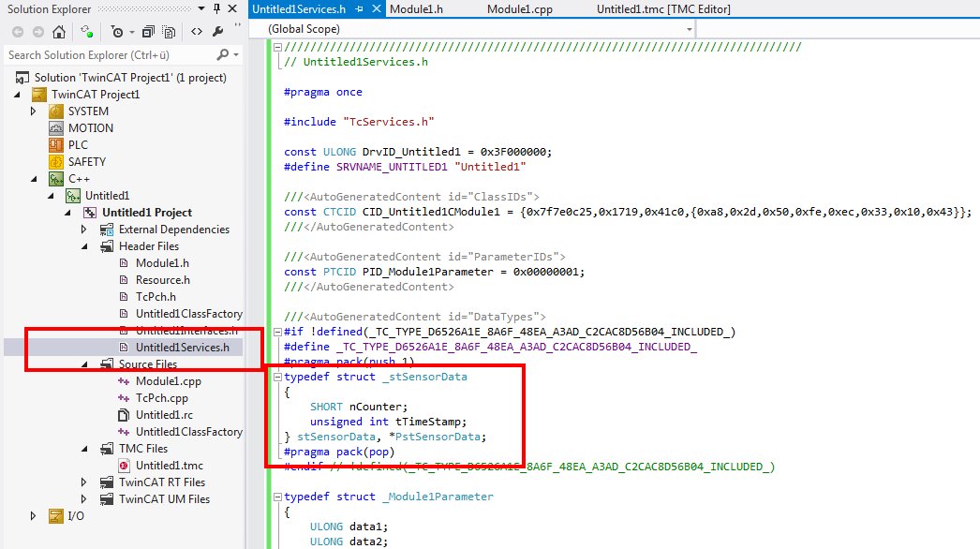Click the tTimeStamp member in the struct
This screenshot has width=980, height=549.
pos(429,423)
